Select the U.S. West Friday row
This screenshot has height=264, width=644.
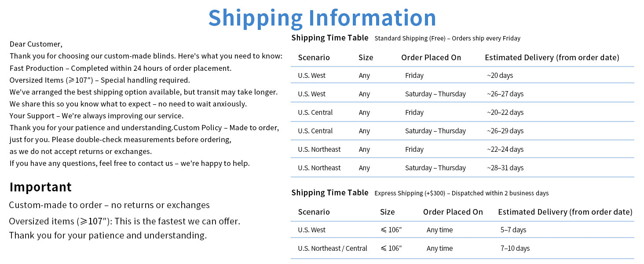[x=462, y=75]
